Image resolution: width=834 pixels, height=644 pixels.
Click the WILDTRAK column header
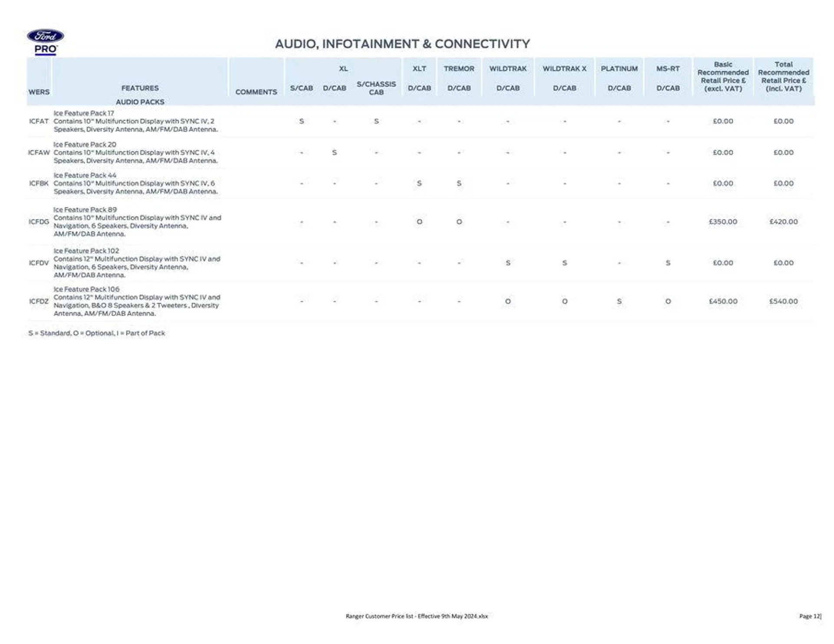click(508, 69)
